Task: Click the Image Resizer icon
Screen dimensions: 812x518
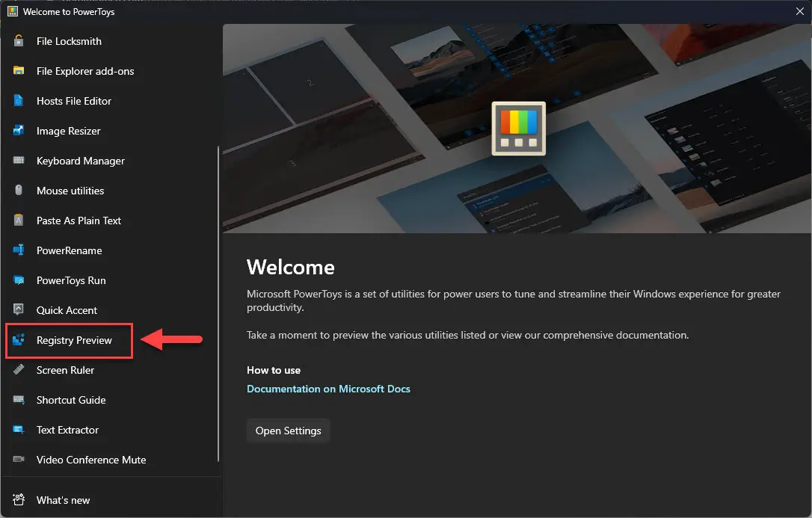Action: coord(19,130)
